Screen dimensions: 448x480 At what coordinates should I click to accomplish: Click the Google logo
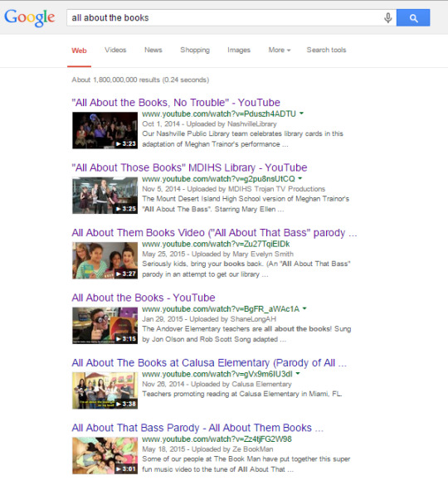click(x=29, y=17)
